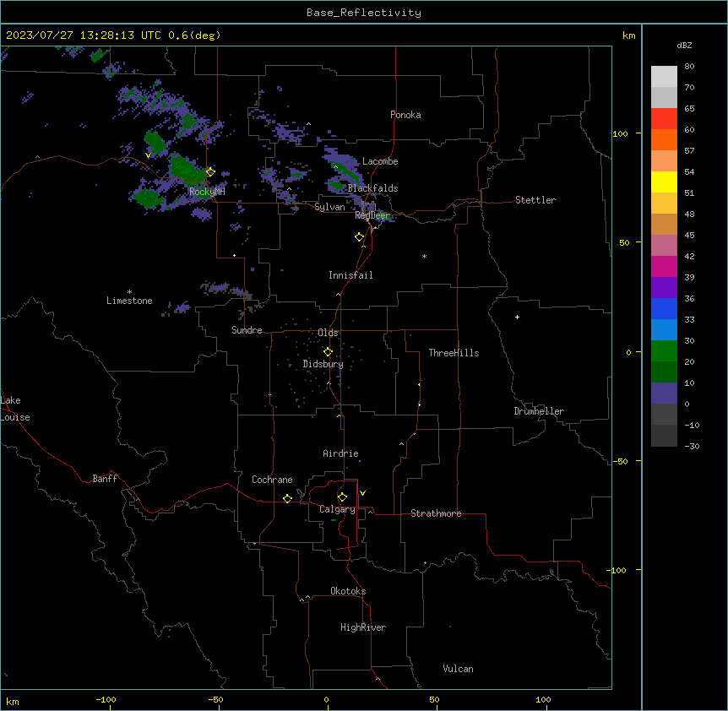
Task: Click the Stettler city label
Action: tap(535, 200)
